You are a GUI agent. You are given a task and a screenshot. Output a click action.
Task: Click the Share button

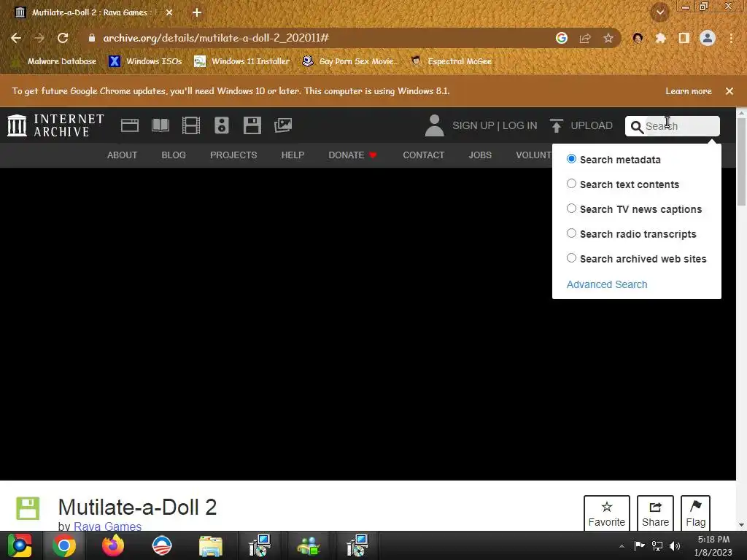655,513
